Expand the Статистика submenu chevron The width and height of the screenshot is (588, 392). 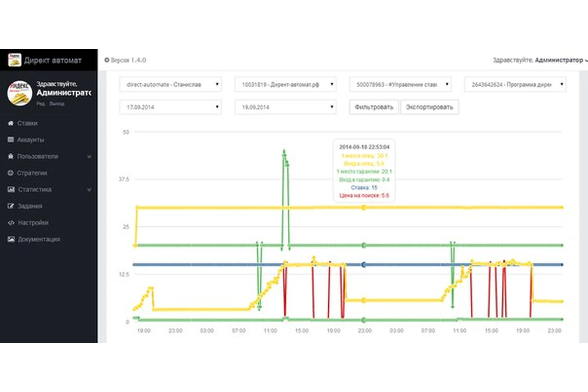point(89,190)
